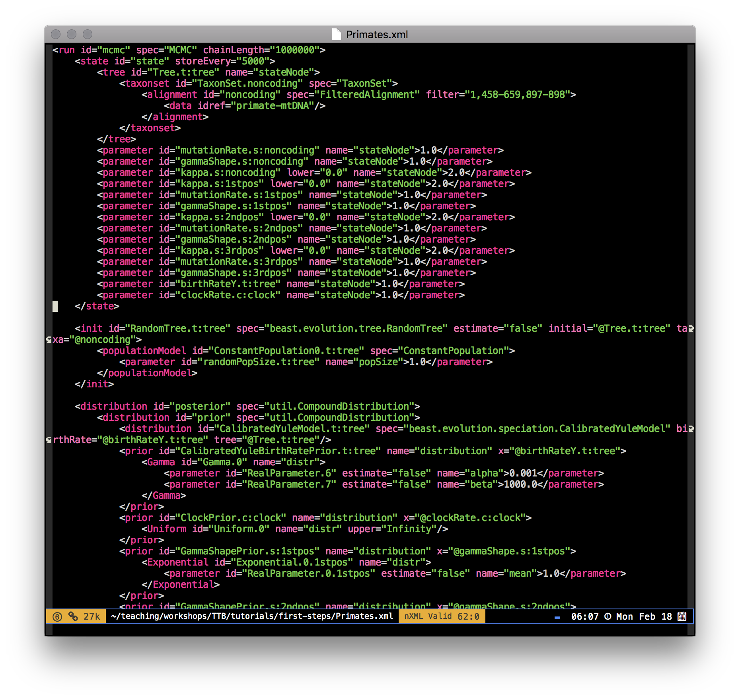Open the calendar icon in mode line
Viewport: 740px width, 700px height.
(x=682, y=616)
